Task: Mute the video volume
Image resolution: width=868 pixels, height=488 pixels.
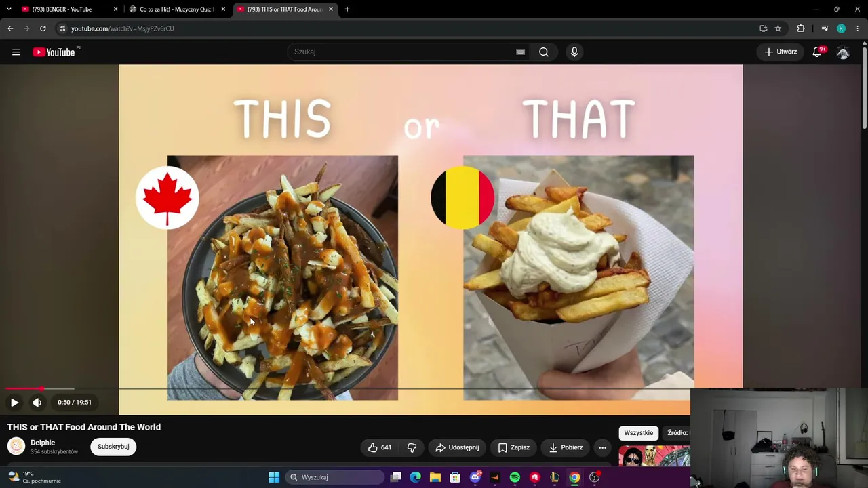Action: [x=37, y=402]
